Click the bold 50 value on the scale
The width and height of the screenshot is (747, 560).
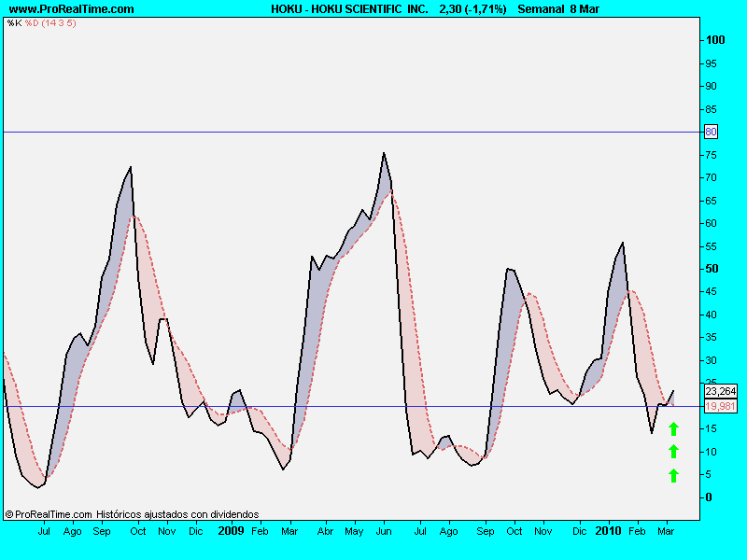(x=712, y=269)
